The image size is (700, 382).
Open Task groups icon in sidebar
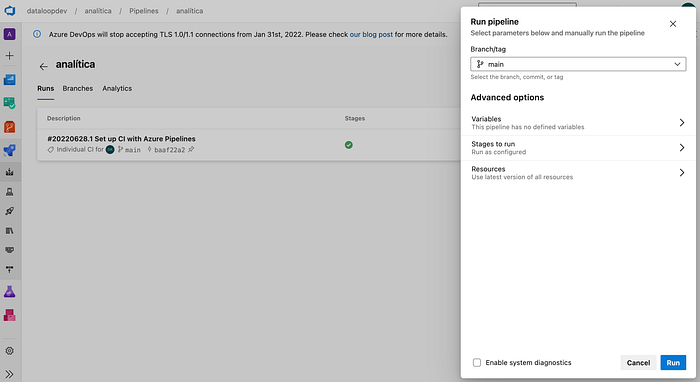pyautogui.click(x=9, y=250)
